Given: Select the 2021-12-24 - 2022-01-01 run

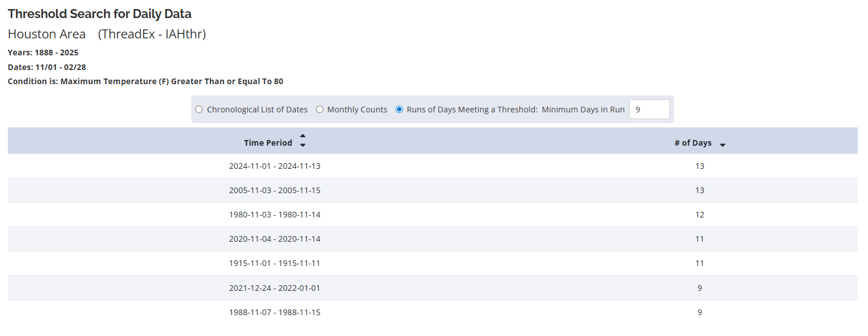Looking at the screenshot, I should (274, 288).
